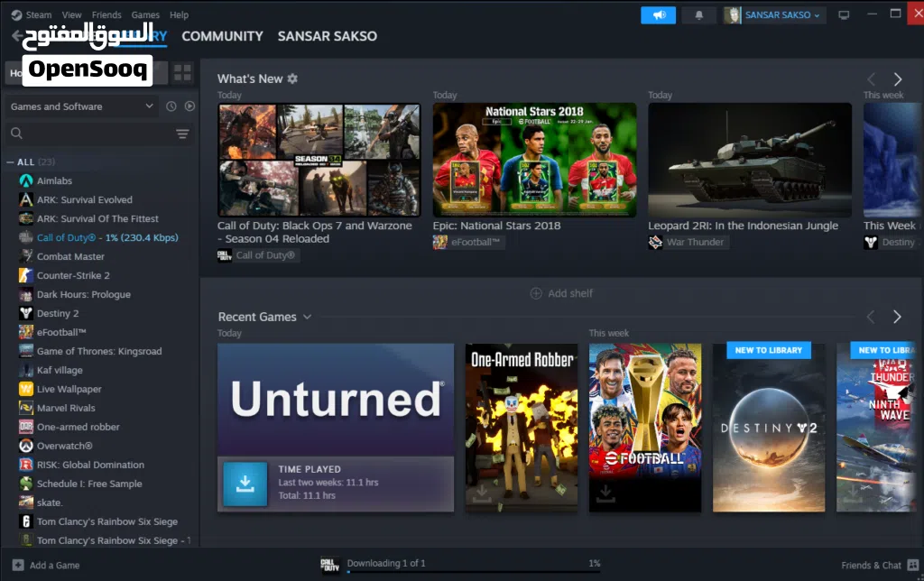Open the announcements megaphone button

[658, 15]
